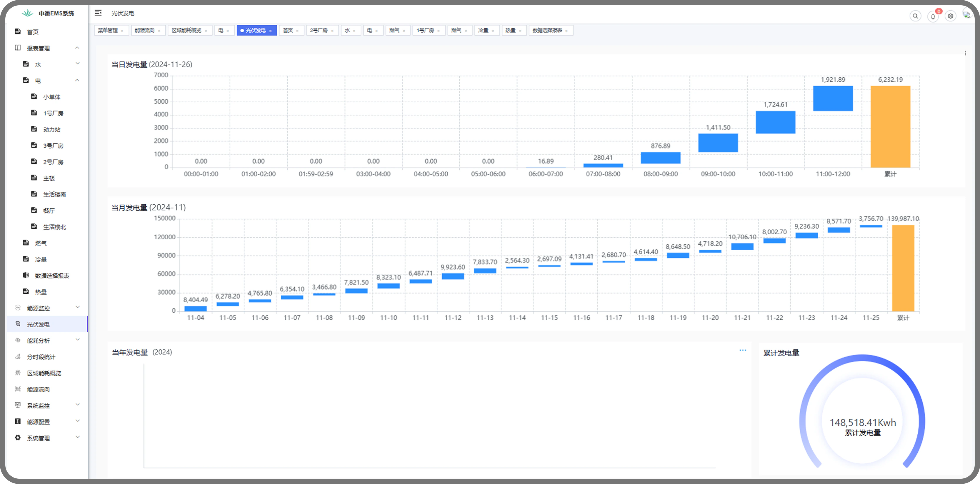Click the 餐厅 document icon

coord(34,210)
